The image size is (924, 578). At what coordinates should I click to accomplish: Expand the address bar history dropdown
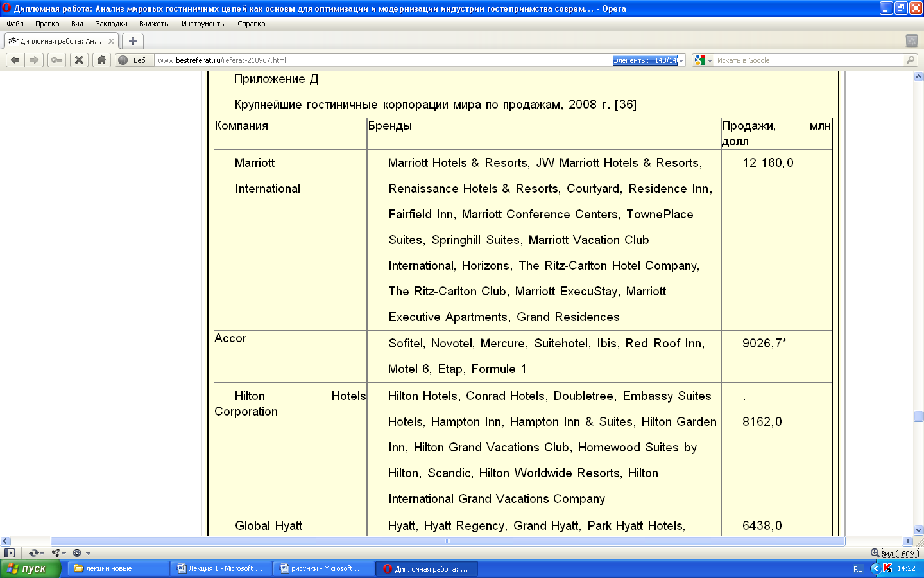pyautogui.click(x=681, y=60)
